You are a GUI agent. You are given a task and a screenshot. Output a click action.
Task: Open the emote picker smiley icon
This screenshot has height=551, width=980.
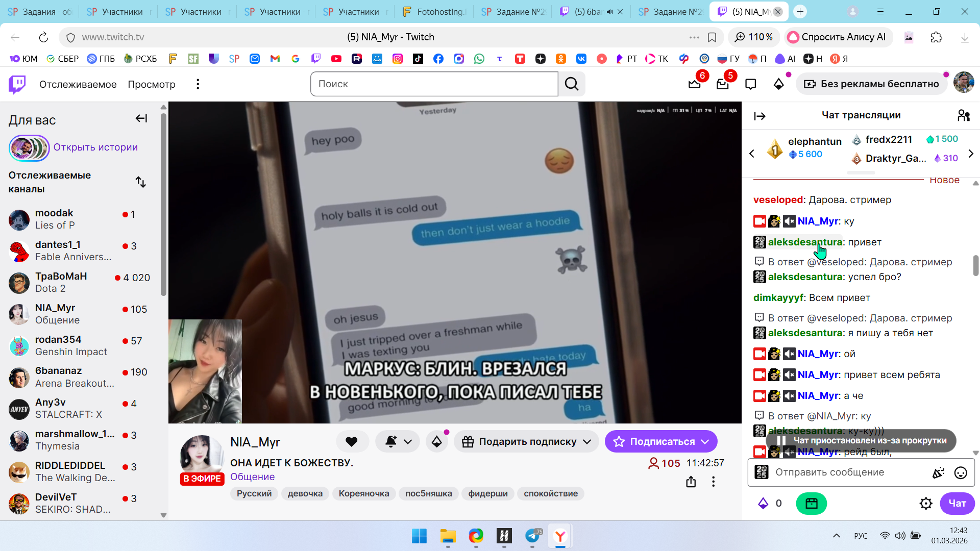[960, 473]
